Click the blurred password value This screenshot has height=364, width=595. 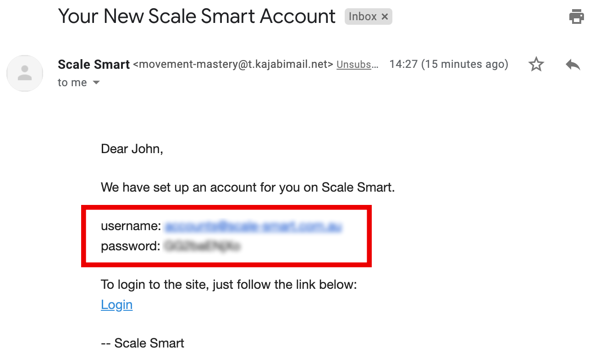[x=202, y=246]
